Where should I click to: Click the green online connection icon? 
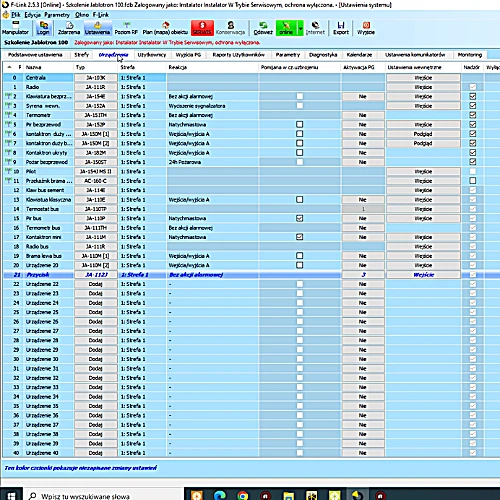click(x=286, y=28)
